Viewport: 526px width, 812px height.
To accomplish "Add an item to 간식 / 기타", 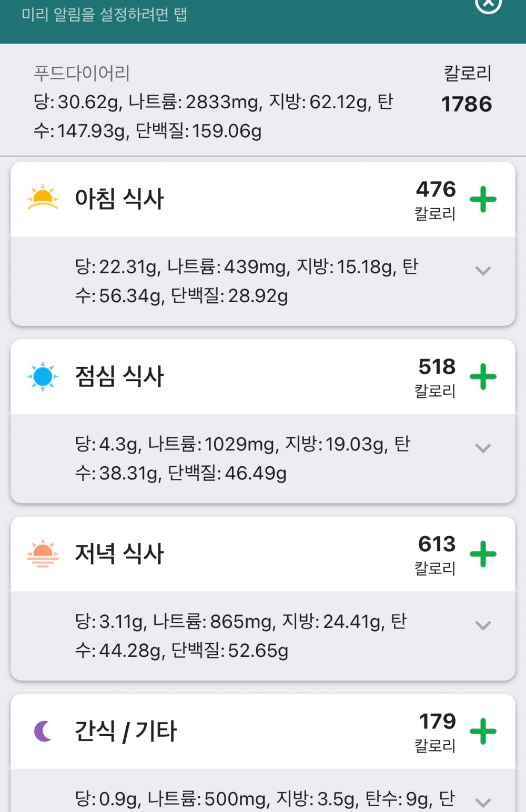I will (x=483, y=732).
